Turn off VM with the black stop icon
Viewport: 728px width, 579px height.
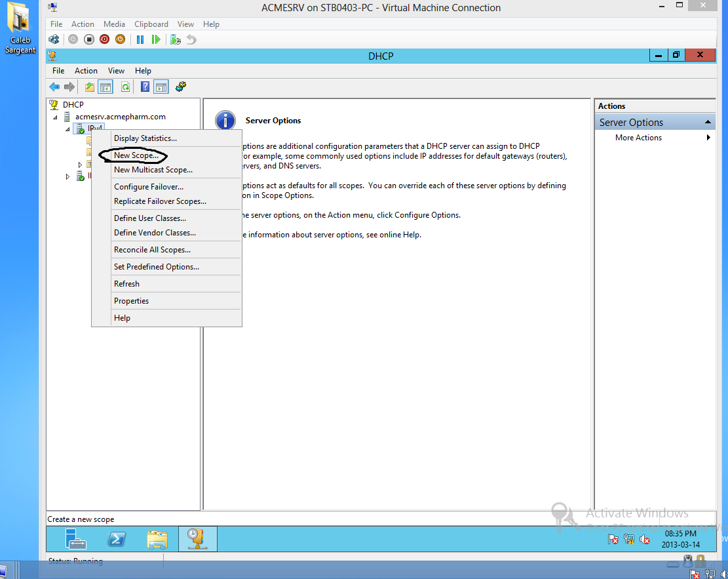pyautogui.click(x=89, y=39)
